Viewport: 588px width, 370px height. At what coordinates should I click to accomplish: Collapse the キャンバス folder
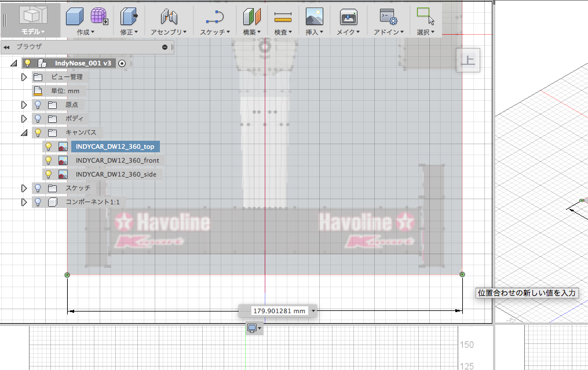point(24,133)
